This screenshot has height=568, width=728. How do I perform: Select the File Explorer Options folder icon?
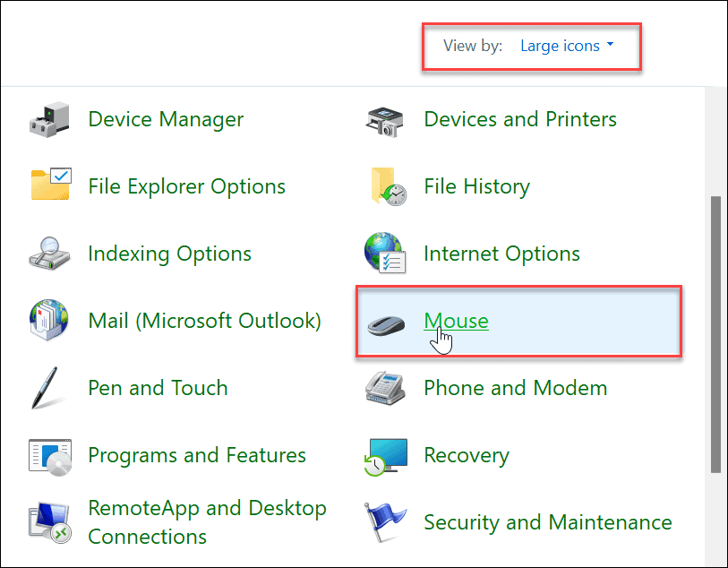point(51,185)
